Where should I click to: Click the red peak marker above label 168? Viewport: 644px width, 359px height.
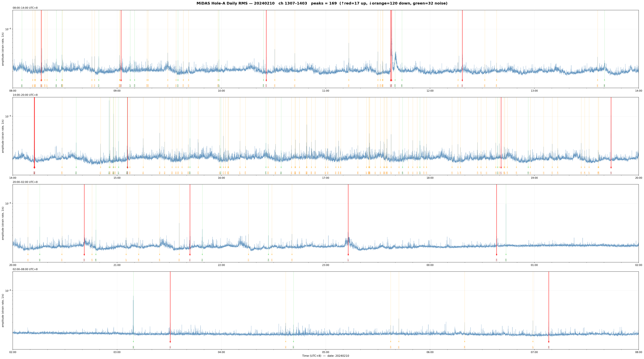(x=549, y=341)
